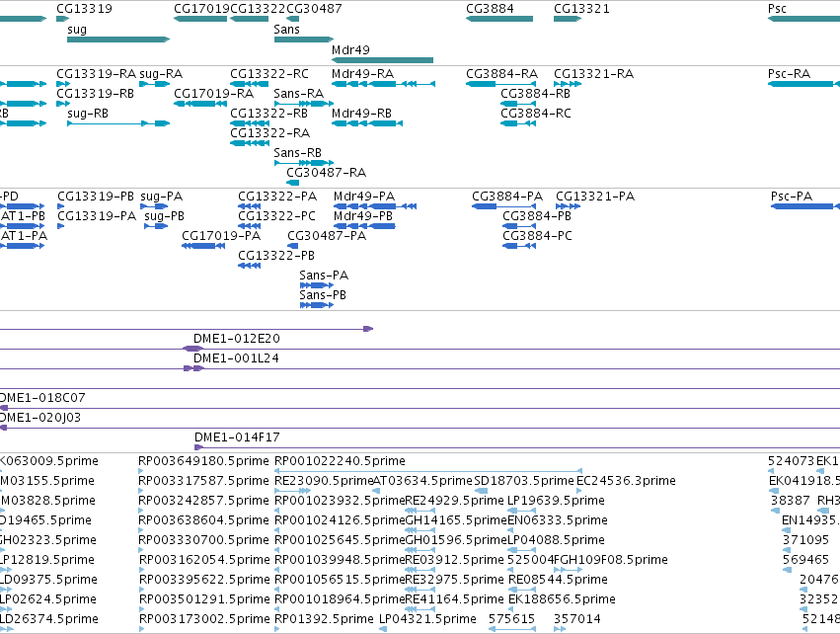Click the RP001022240.5prime EST label

point(340,461)
